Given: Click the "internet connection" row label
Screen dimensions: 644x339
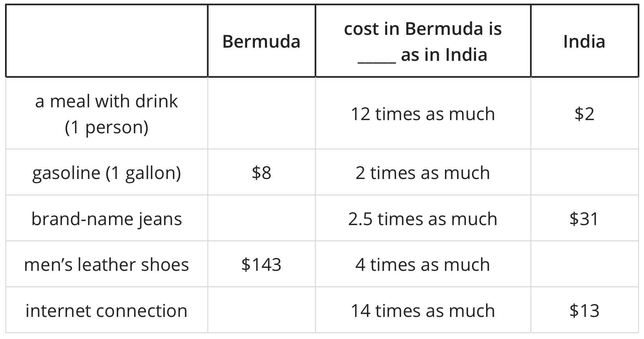Looking at the screenshot, I should 106,311.
